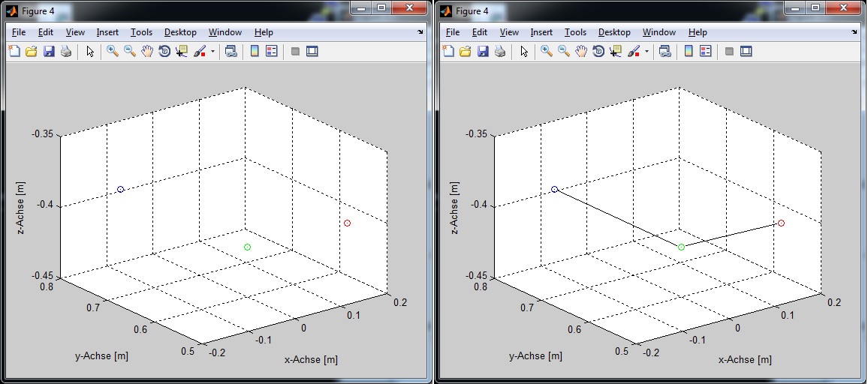Open Insert menu in right figure
This screenshot has width=868, height=384.
pos(541,32)
